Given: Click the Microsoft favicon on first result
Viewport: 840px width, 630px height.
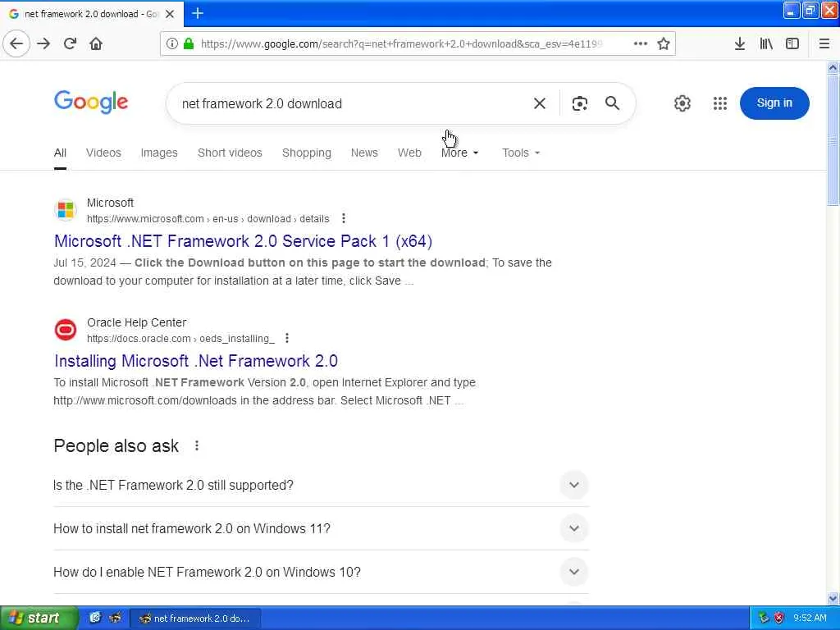Looking at the screenshot, I should click(x=66, y=209).
